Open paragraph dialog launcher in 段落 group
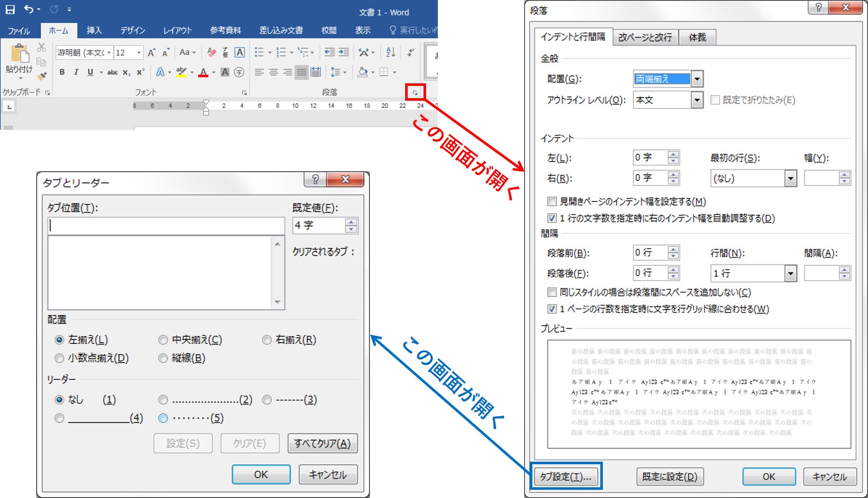The width and height of the screenshot is (868, 498). 415,93
